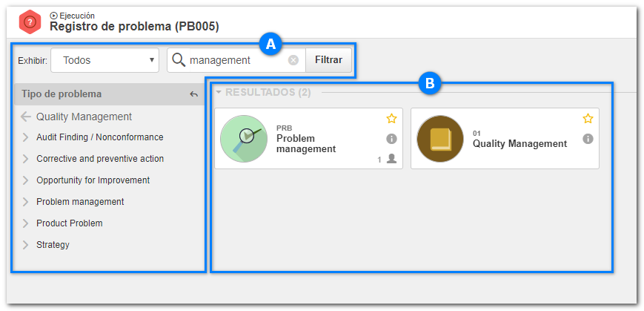Screen dimensions: 644x311
Task: Expand Corrective and preventive action node
Action: pos(25,159)
